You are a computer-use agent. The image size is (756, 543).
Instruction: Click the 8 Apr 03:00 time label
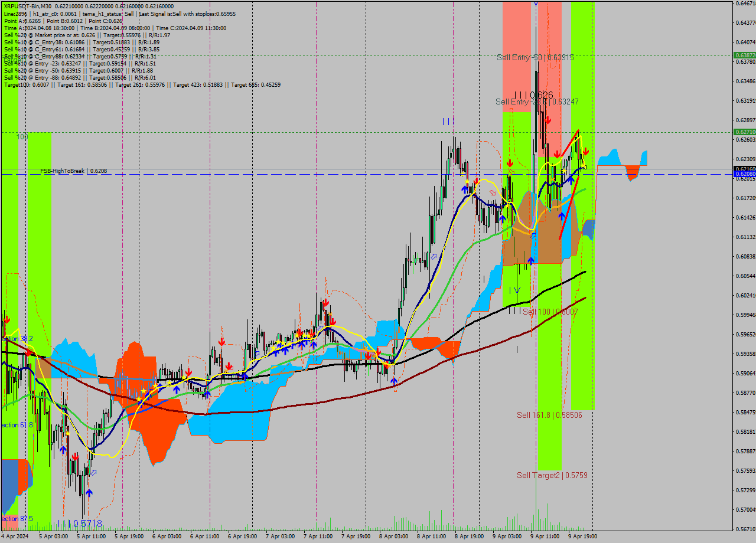point(393,537)
